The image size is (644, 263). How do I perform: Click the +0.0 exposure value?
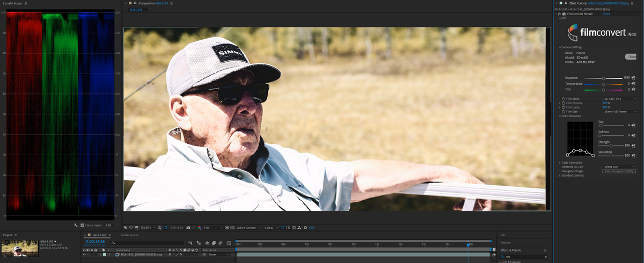(312, 228)
